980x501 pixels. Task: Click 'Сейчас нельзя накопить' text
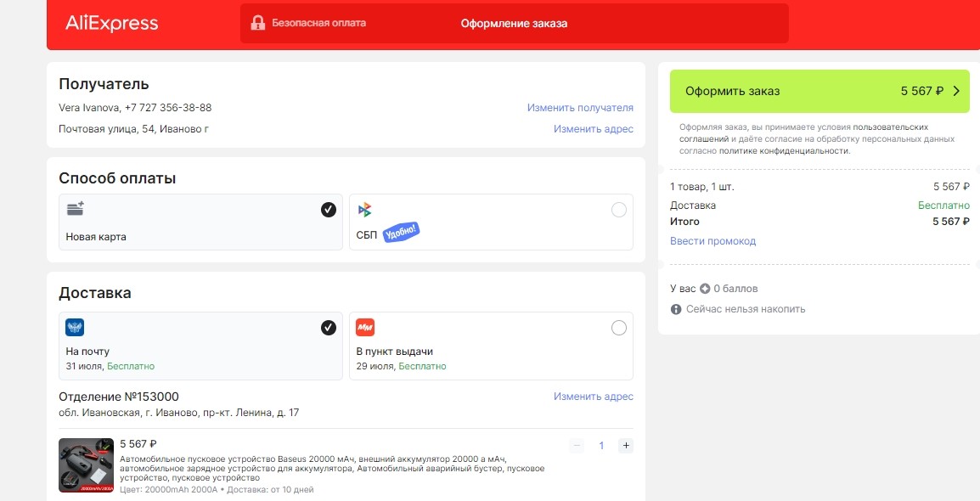(x=746, y=309)
